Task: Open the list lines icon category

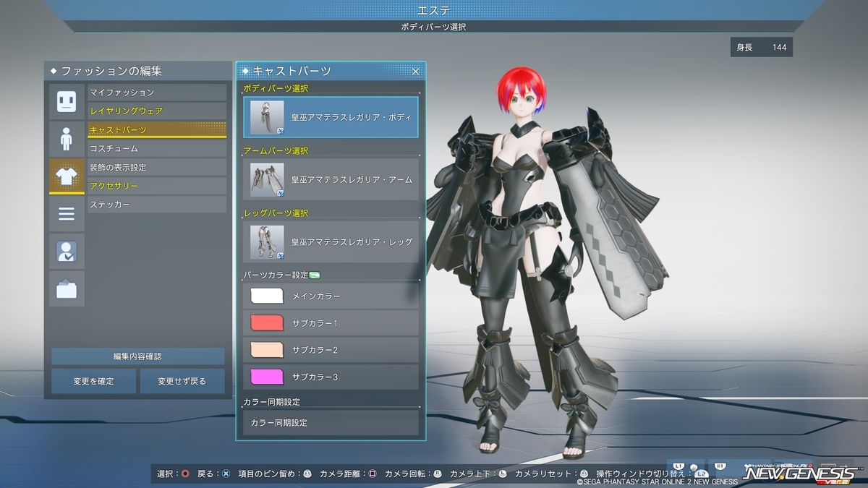Action: (x=67, y=214)
